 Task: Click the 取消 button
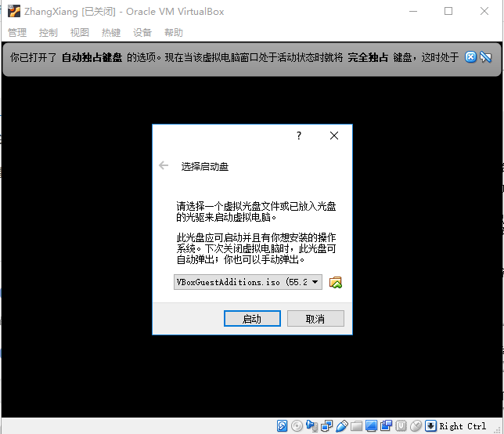[x=315, y=319]
